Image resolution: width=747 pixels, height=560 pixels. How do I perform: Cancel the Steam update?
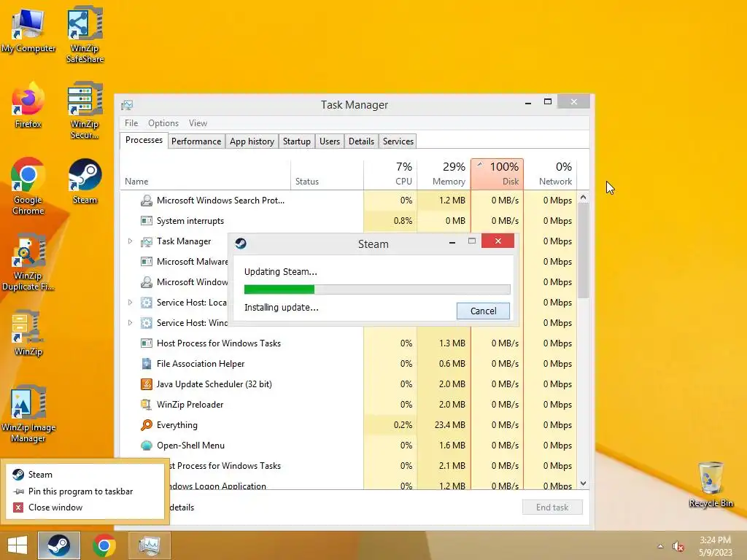coord(483,311)
